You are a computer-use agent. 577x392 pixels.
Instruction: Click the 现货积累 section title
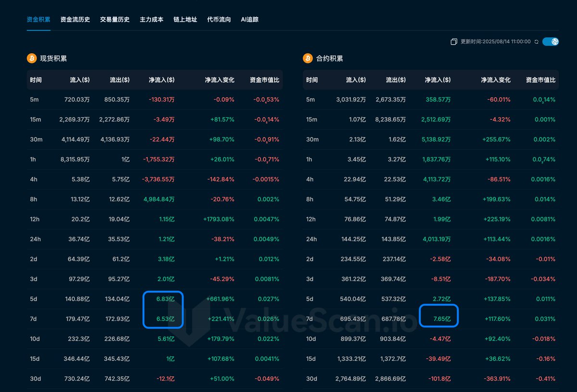[x=53, y=59]
